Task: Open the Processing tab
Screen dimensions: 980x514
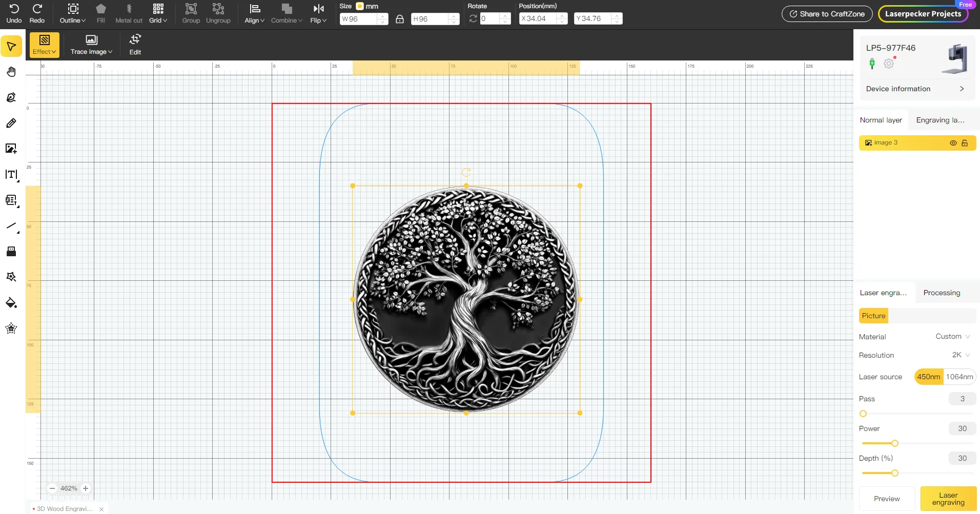Action: click(942, 293)
